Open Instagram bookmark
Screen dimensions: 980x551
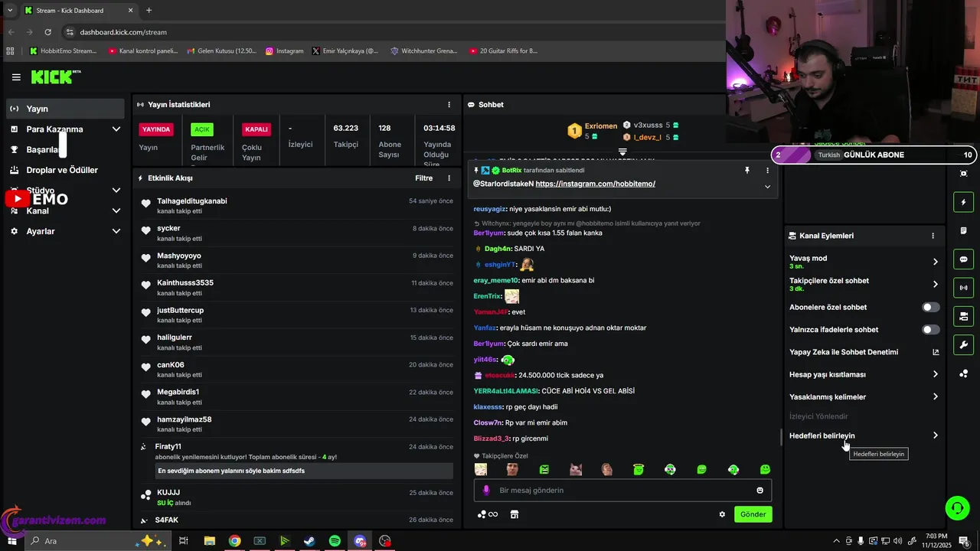click(x=285, y=51)
